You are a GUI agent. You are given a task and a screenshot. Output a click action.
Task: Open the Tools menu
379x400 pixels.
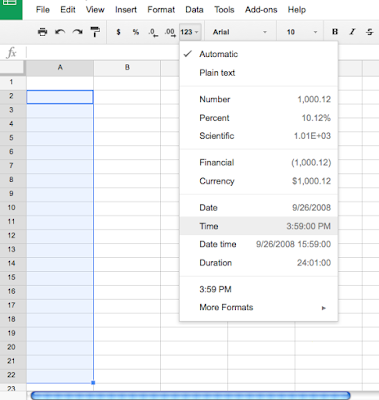coord(224,10)
